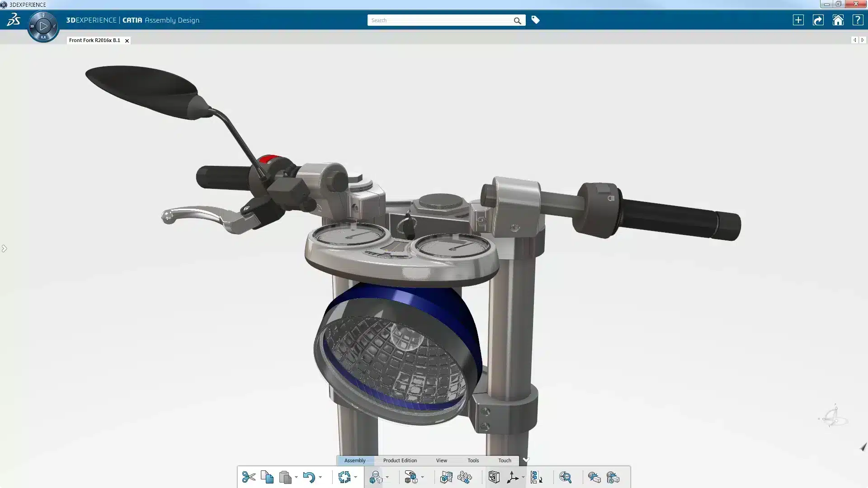The image size is (868, 488).
Task: Close the Front Fork R2016x B.1 tab
Action: [127, 40]
